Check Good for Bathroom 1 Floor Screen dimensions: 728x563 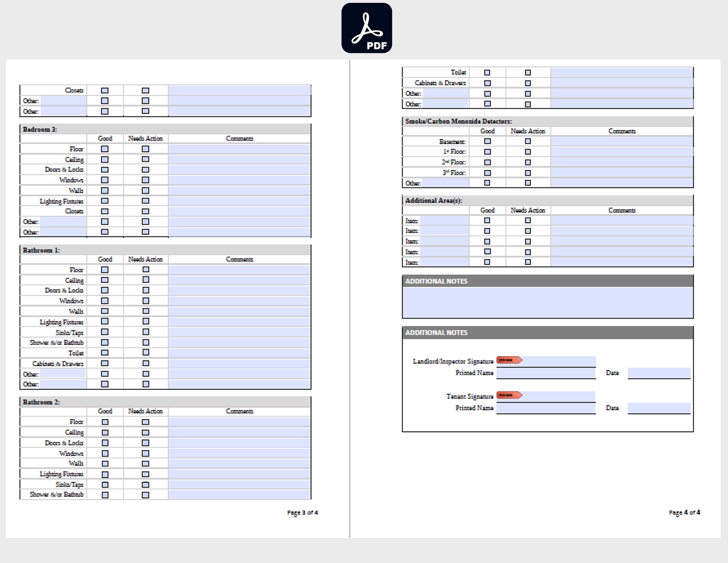click(x=105, y=270)
